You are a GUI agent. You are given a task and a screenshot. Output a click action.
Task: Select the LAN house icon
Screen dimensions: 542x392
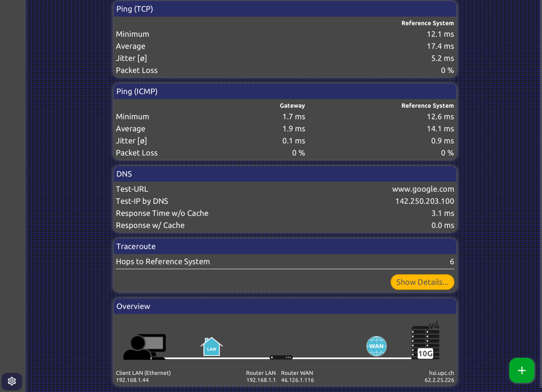[x=211, y=347]
